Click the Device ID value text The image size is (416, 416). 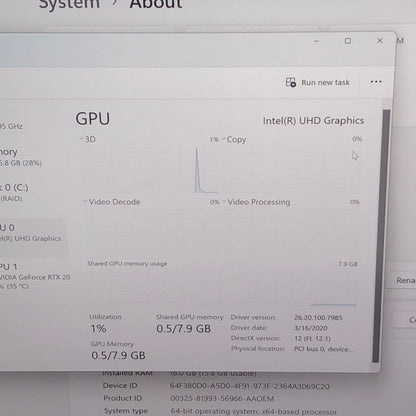249,386
